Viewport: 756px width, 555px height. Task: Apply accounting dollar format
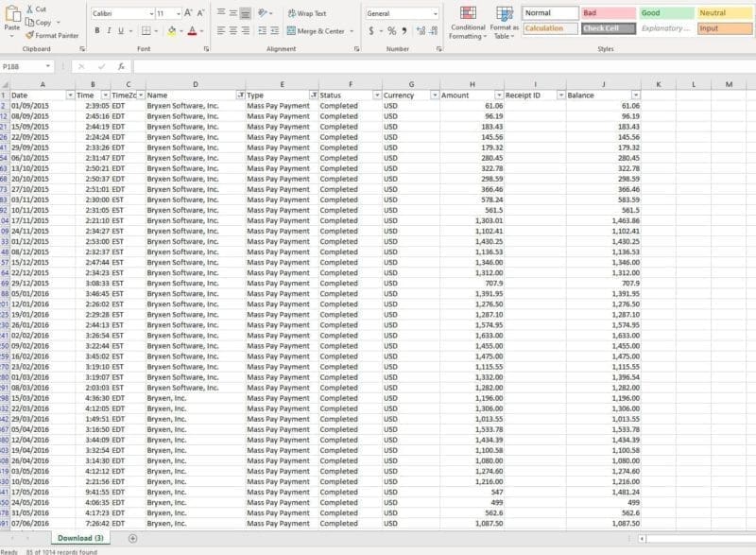(371, 31)
